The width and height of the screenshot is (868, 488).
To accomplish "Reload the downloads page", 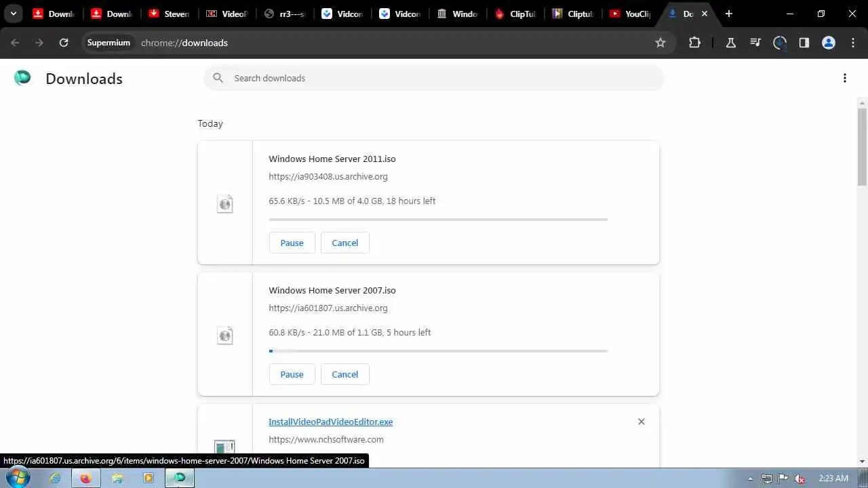I will 64,43.
